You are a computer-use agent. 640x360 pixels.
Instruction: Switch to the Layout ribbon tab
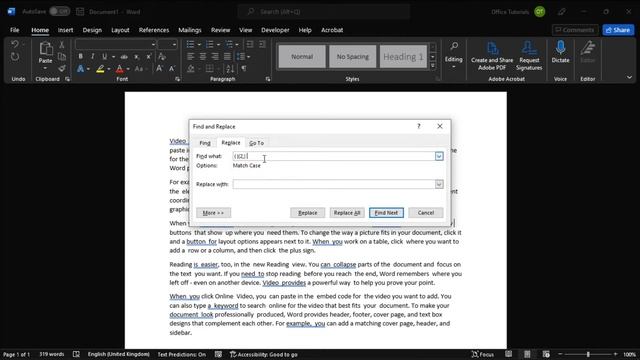click(x=120, y=30)
